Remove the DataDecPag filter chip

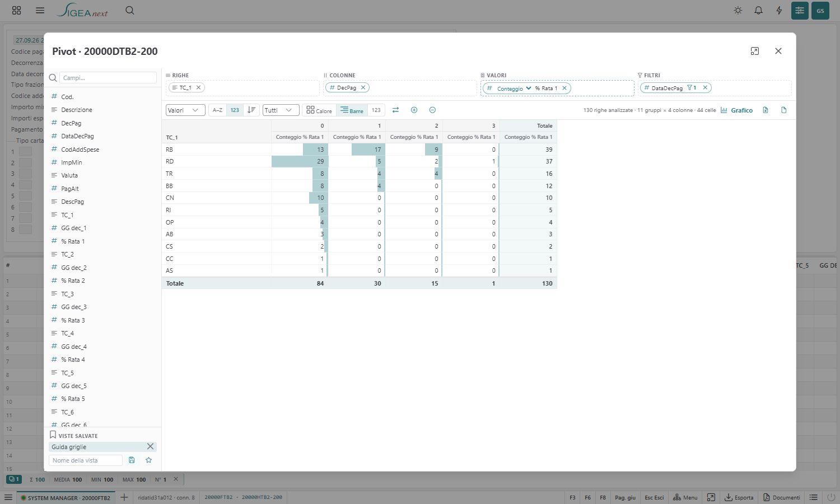pyautogui.click(x=705, y=88)
